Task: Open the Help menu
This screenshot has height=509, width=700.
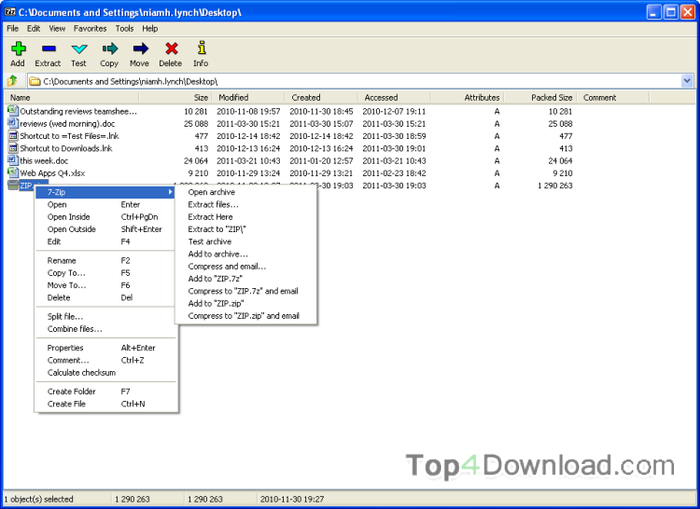Action: [x=150, y=29]
